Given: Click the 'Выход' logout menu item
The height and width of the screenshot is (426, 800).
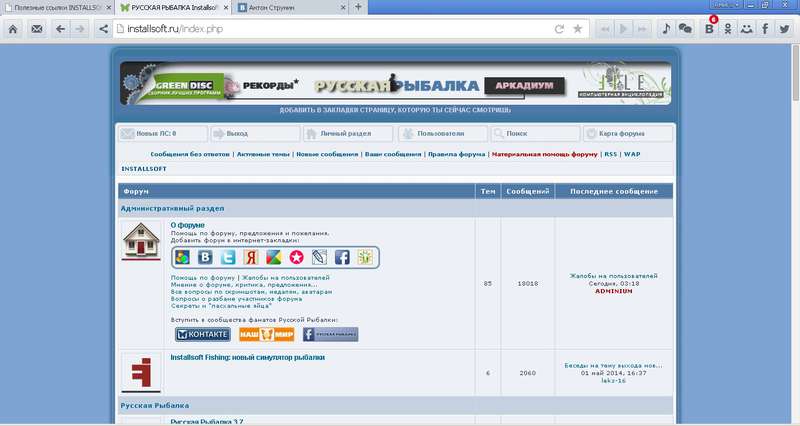Looking at the screenshot, I should click(x=256, y=134).
